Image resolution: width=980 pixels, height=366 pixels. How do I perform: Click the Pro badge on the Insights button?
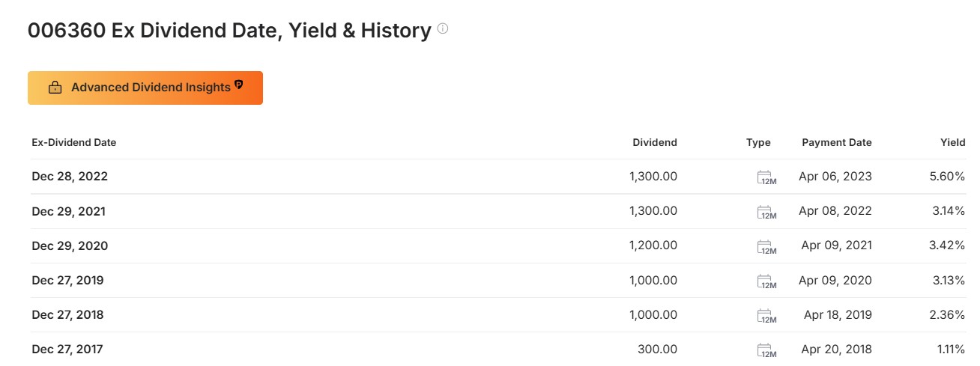click(238, 85)
